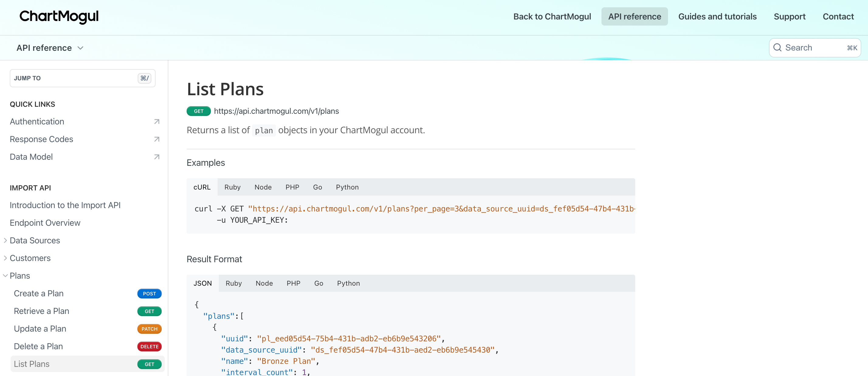Select the Node tab in Result Format
The image size is (868, 376).
(264, 283)
